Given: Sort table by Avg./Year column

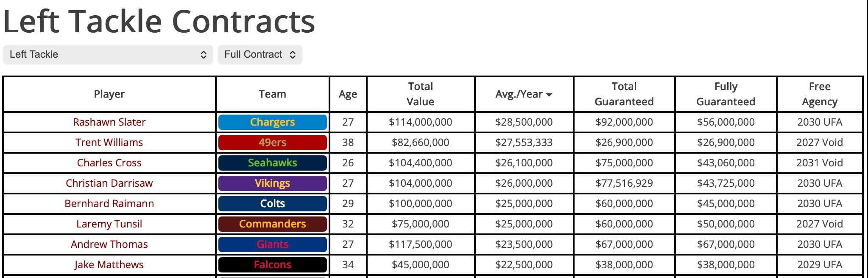Looking at the screenshot, I should coord(519,94).
